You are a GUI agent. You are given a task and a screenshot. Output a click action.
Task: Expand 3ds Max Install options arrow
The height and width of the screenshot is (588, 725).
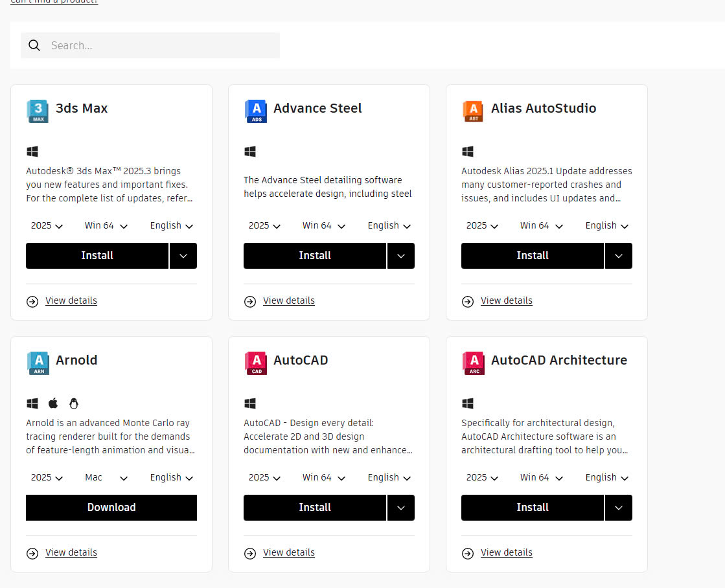(183, 256)
